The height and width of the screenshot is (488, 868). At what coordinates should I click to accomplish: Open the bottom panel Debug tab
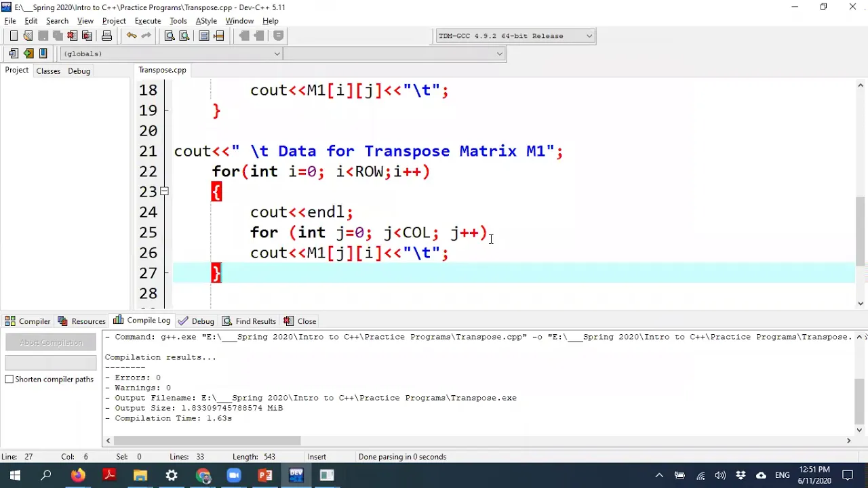pos(196,321)
